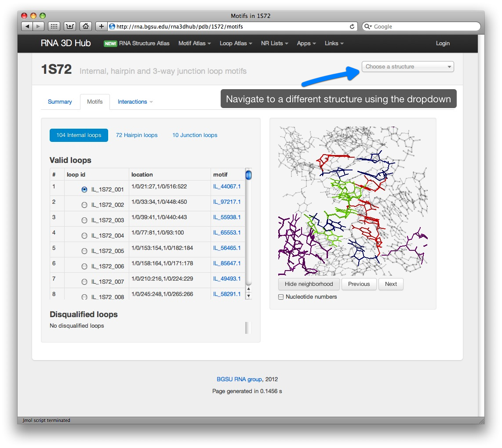This screenshot has width=502, height=448.
Task: Expand the Motif Atlas menu
Action: 194,43
